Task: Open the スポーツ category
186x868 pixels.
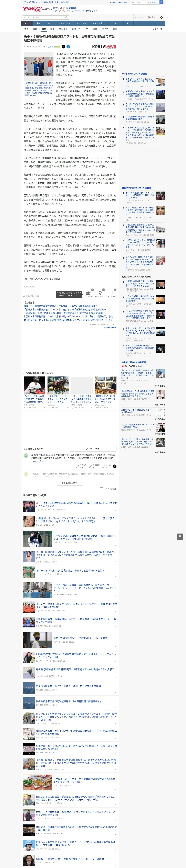Action: point(76,29)
